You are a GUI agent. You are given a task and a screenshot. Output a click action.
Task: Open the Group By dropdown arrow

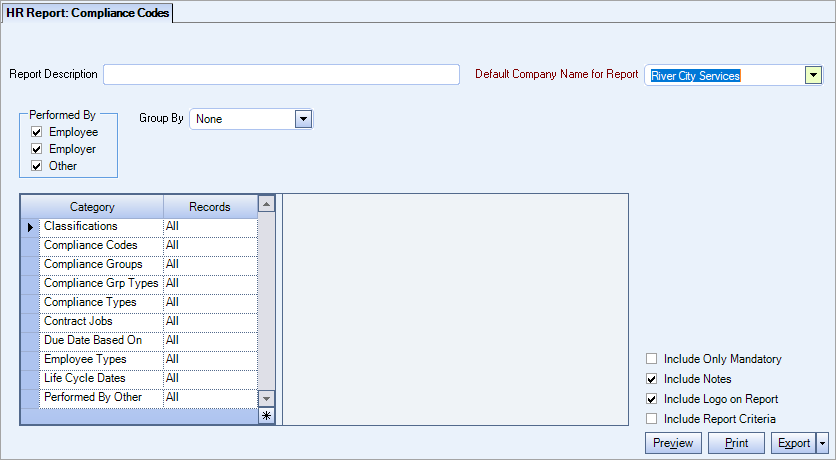(303, 119)
